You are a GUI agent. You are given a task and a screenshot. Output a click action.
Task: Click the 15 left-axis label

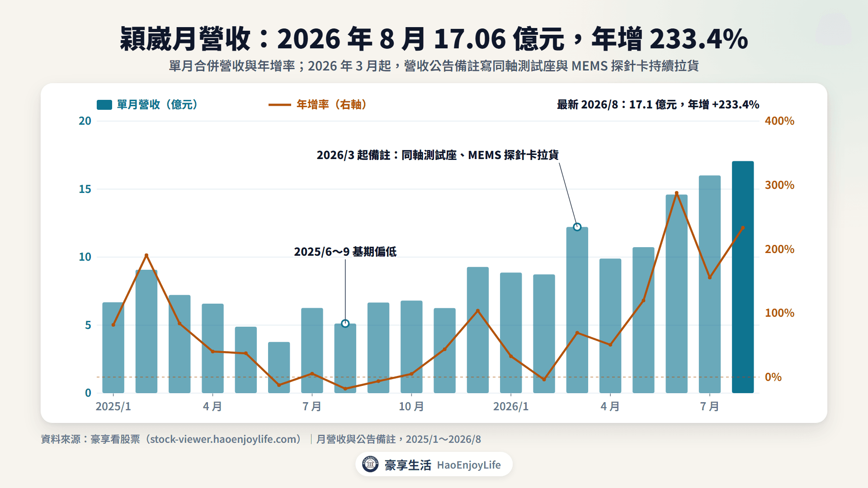[85, 189]
